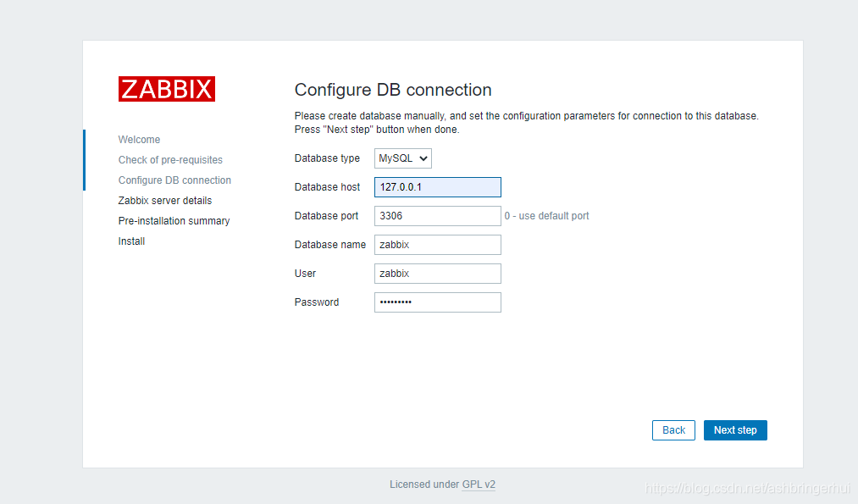Go back with the Back button
The height and width of the screenshot is (504, 858).
673,430
